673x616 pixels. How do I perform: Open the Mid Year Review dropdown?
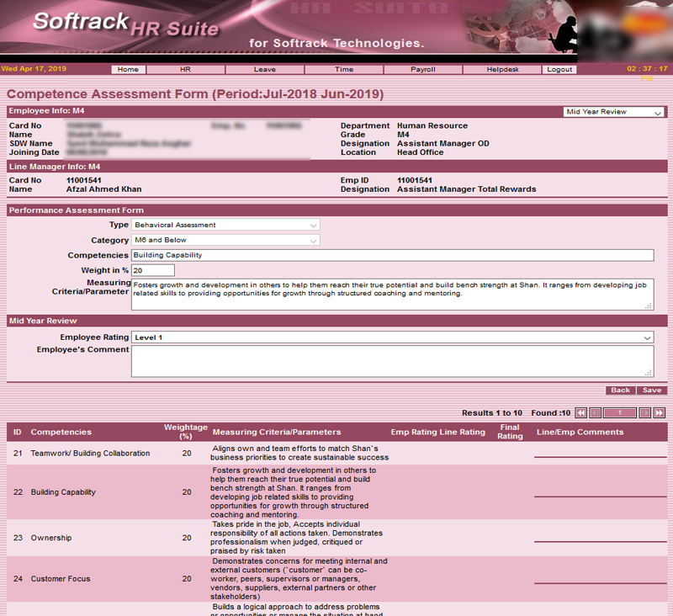613,112
